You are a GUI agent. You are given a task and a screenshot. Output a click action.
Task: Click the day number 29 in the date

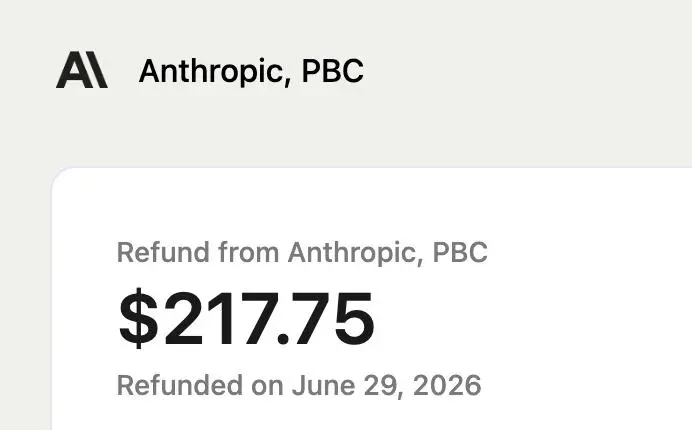pos(381,385)
